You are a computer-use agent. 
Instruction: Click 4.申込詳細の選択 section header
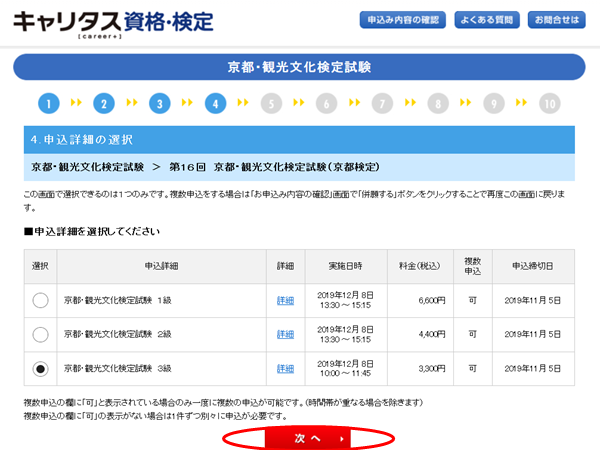pos(299,140)
